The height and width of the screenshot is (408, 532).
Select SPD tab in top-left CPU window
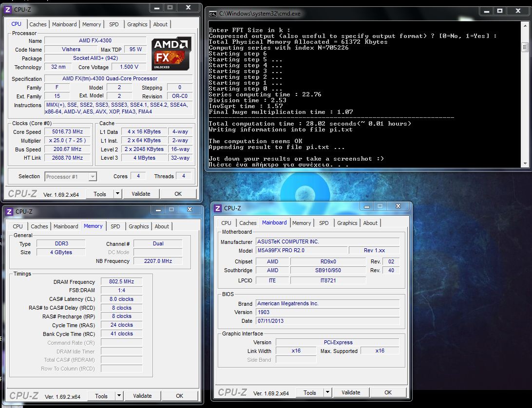(x=114, y=24)
